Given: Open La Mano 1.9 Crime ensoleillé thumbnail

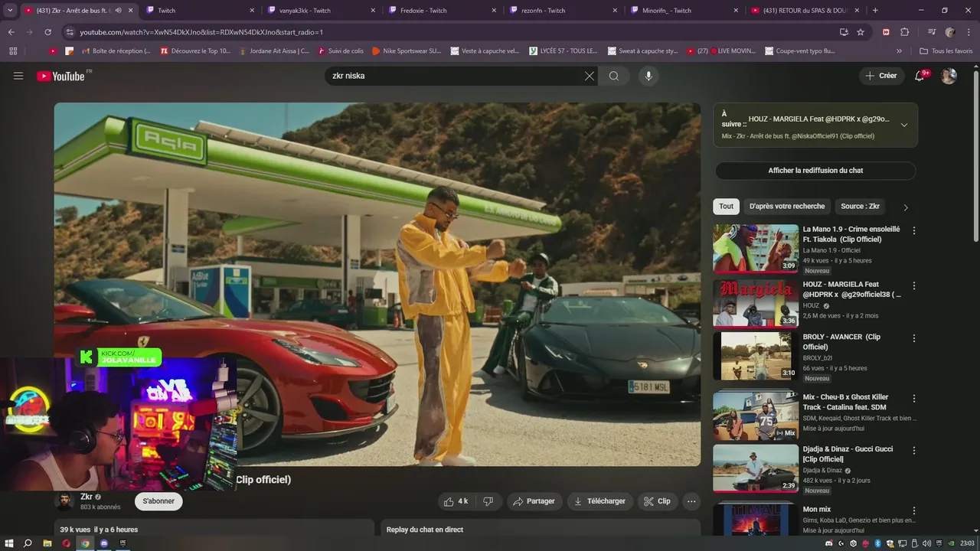Looking at the screenshot, I should tap(756, 249).
